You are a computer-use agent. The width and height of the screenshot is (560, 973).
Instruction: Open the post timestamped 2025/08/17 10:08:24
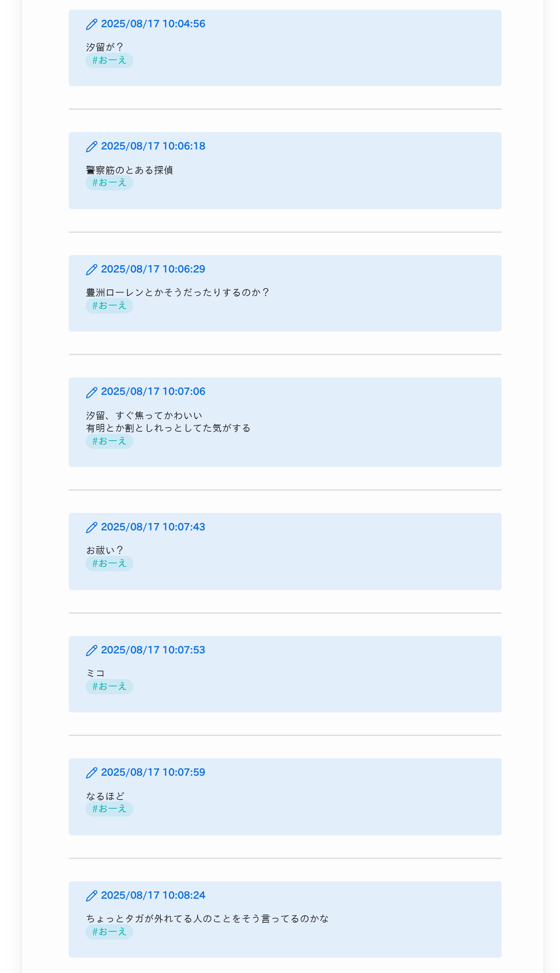pyautogui.click(x=153, y=896)
